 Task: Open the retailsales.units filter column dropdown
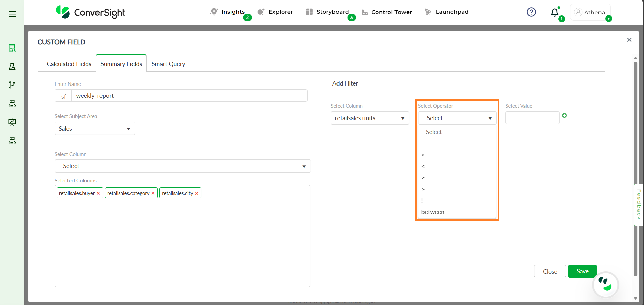[x=370, y=118]
